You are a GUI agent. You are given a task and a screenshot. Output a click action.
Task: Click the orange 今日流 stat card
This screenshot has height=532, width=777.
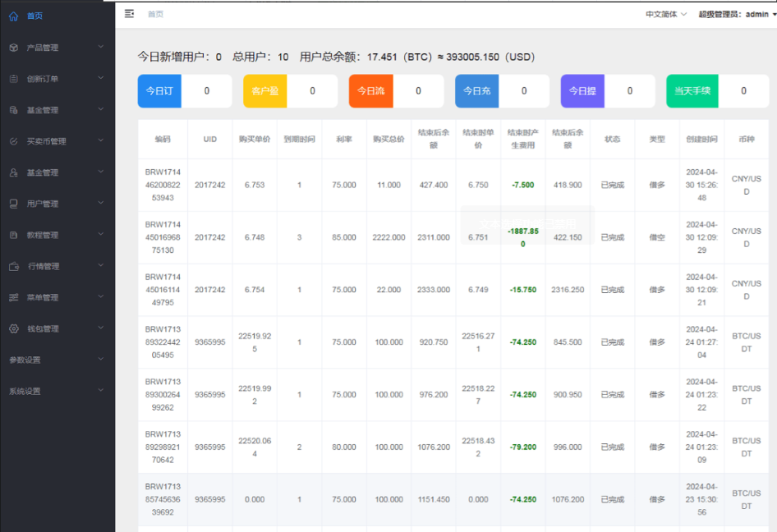(x=396, y=91)
